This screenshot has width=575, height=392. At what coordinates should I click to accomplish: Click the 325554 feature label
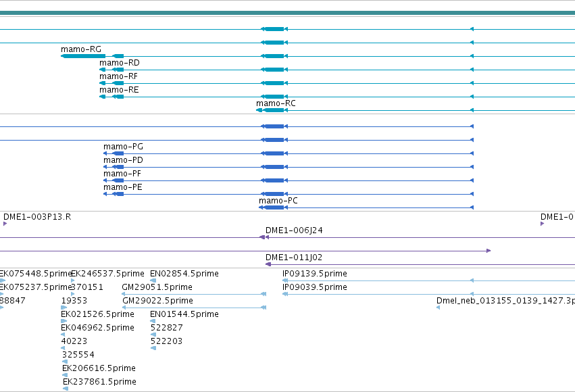tap(78, 355)
